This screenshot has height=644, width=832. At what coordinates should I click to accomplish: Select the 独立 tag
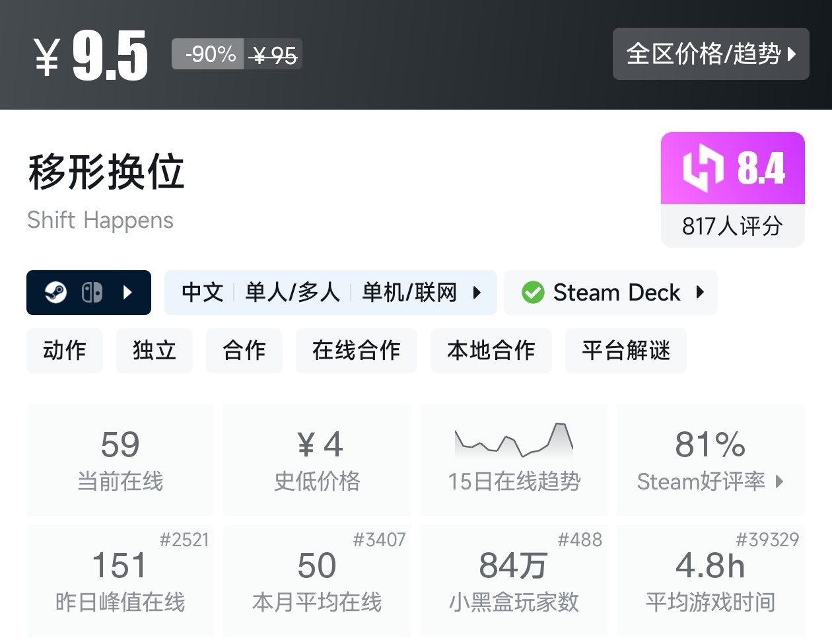[x=155, y=350]
